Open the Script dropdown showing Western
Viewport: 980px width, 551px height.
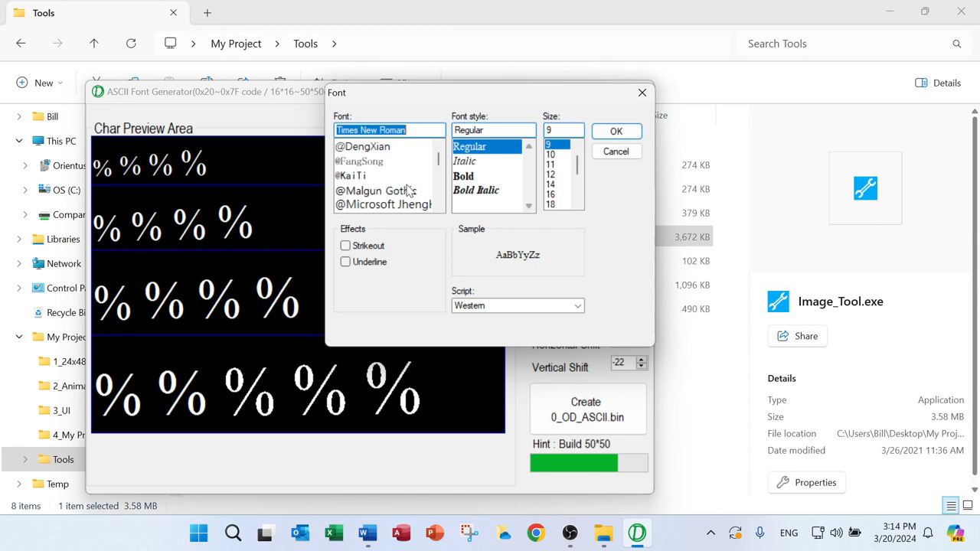pyautogui.click(x=518, y=305)
